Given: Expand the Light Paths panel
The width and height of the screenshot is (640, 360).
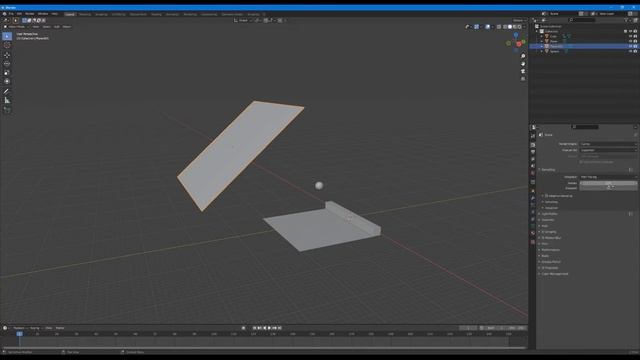Looking at the screenshot, I should pyautogui.click(x=550, y=214).
